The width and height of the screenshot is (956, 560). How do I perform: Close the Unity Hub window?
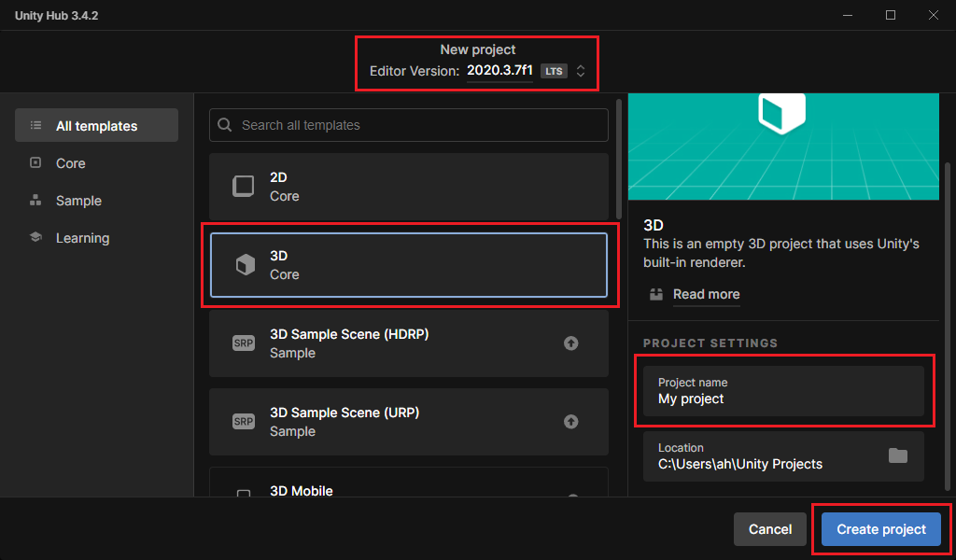click(x=934, y=15)
